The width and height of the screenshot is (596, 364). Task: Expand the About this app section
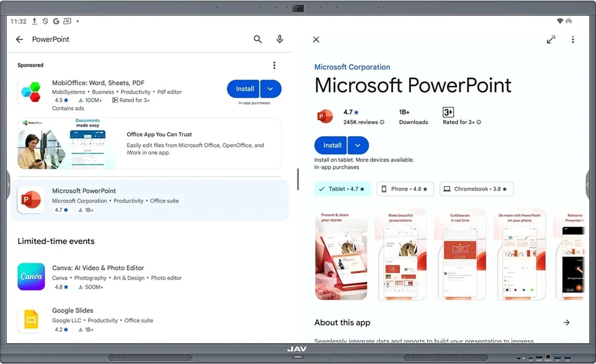click(x=566, y=322)
